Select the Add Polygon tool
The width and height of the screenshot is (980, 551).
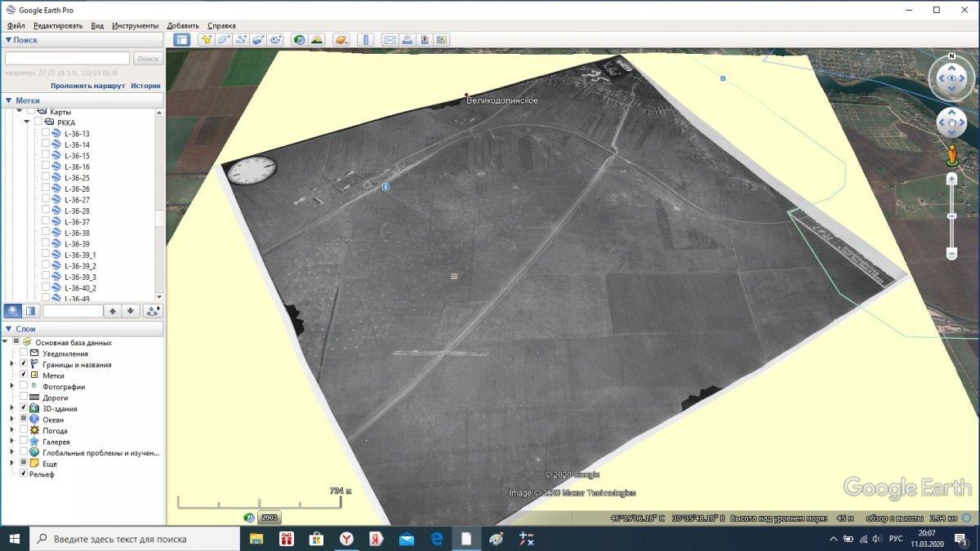pyautogui.click(x=223, y=39)
